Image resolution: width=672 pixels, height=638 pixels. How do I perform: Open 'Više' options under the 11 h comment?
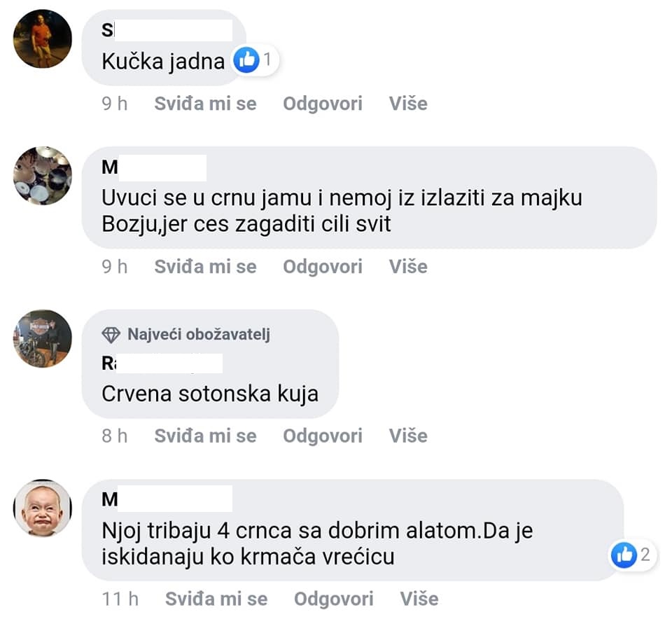[x=419, y=599]
